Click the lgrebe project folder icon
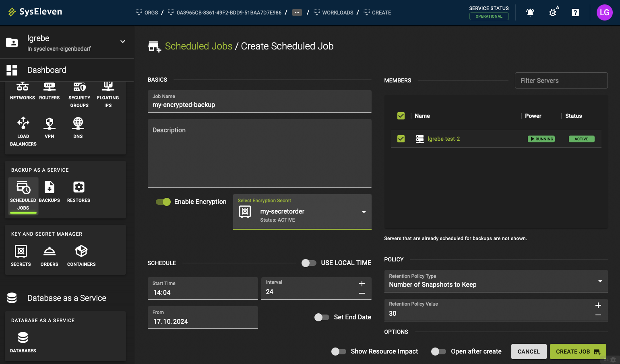This screenshot has width=620, height=364. pos(12,42)
